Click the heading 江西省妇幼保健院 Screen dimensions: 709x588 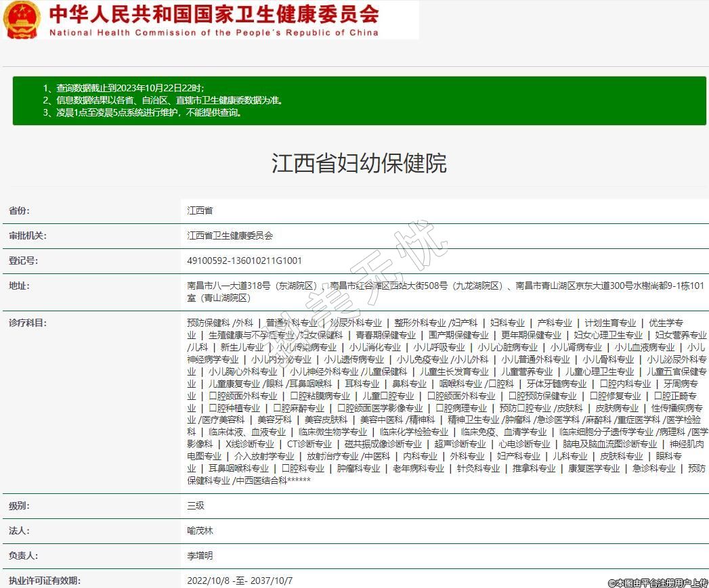[359, 163]
